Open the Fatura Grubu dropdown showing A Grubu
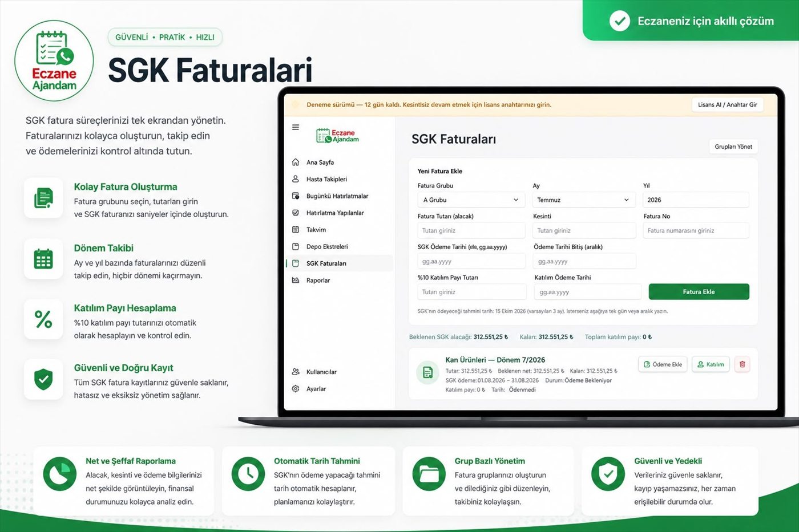This screenshot has height=532, width=799. (471, 200)
